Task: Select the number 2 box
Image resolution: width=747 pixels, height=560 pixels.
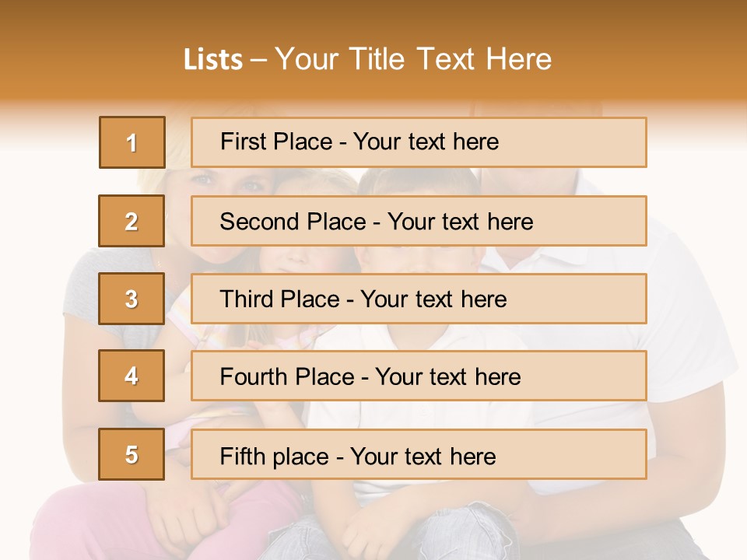Action: tap(132, 221)
